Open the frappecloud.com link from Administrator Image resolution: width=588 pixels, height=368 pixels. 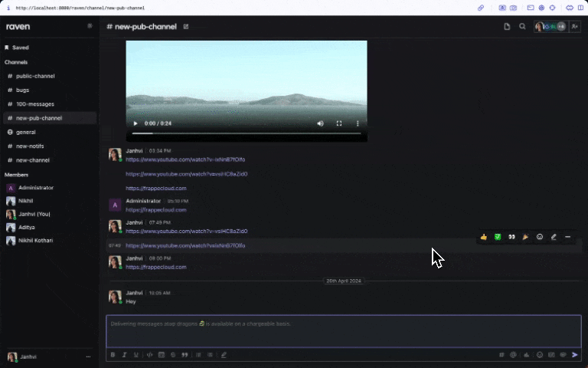(x=156, y=209)
